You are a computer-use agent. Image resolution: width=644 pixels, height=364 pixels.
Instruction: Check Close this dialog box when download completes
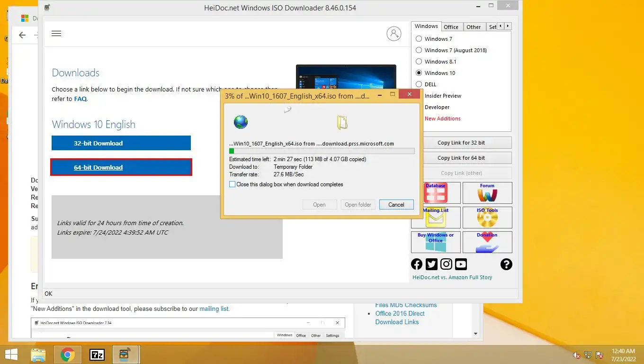[x=232, y=184]
